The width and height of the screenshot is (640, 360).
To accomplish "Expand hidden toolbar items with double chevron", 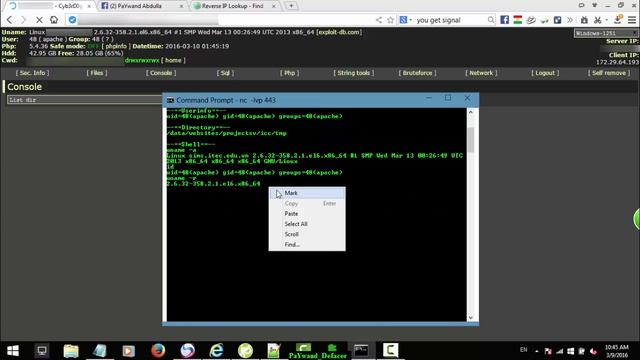I will coord(570,20).
